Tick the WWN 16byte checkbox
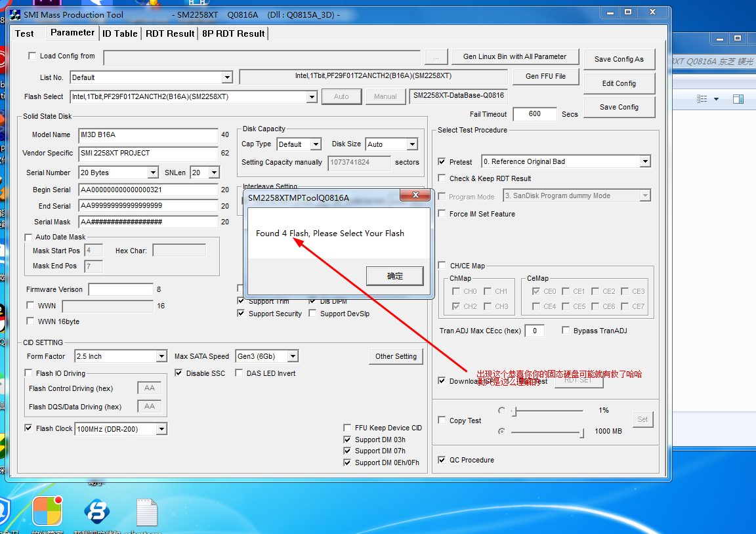 pos(30,321)
